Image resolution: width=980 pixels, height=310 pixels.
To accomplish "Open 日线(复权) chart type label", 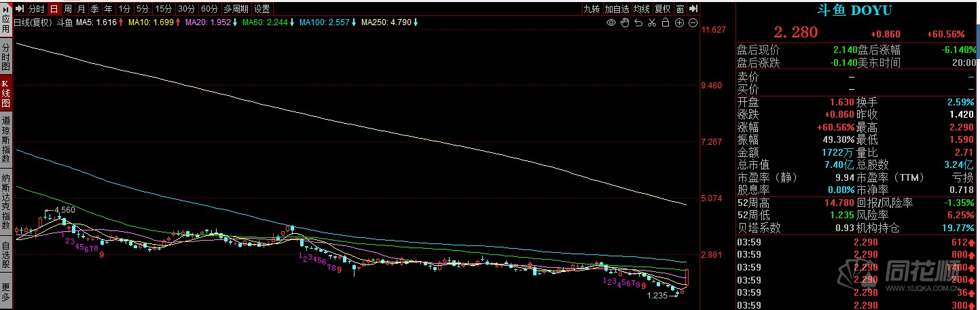I will 33,22.
